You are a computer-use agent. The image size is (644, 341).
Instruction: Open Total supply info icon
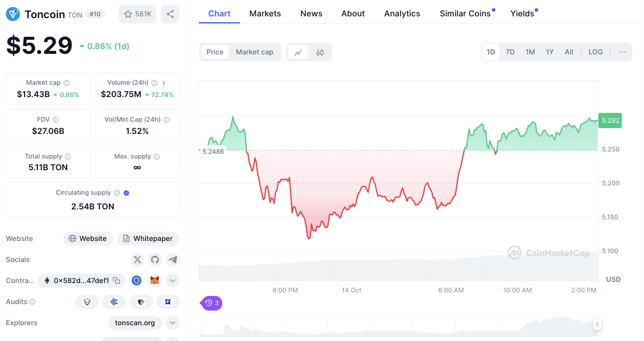click(x=68, y=157)
